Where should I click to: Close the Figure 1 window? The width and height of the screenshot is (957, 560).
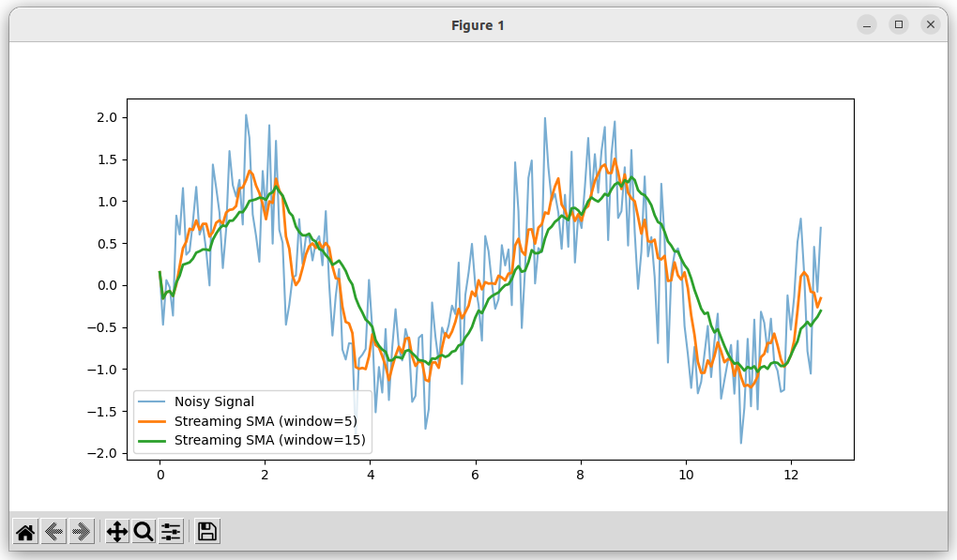point(930,25)
